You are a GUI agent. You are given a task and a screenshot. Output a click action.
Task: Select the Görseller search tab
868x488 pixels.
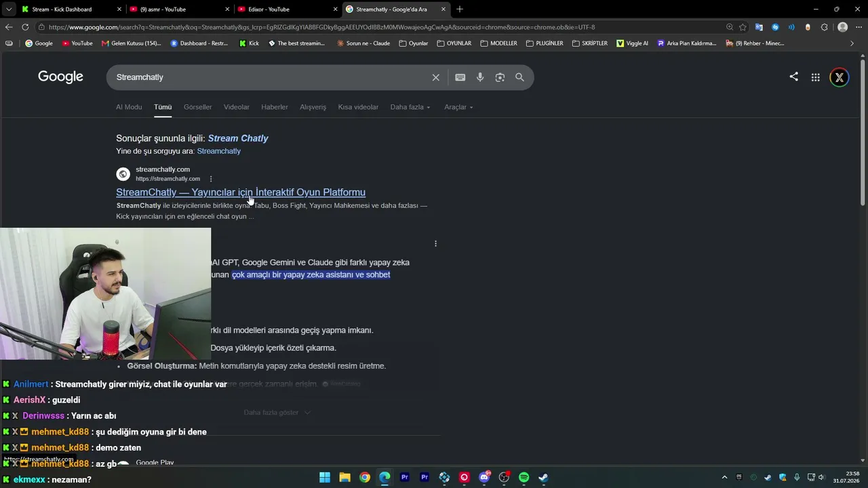(x=198, y=107)
